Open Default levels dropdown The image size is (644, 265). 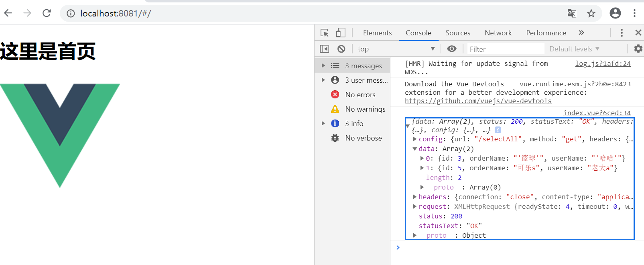pos(574,49)
